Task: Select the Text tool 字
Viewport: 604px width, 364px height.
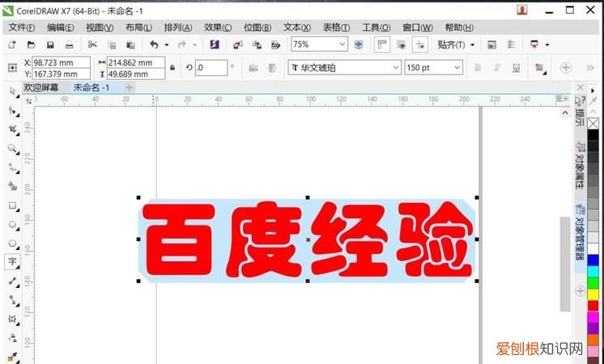Action: pos(13,261)
